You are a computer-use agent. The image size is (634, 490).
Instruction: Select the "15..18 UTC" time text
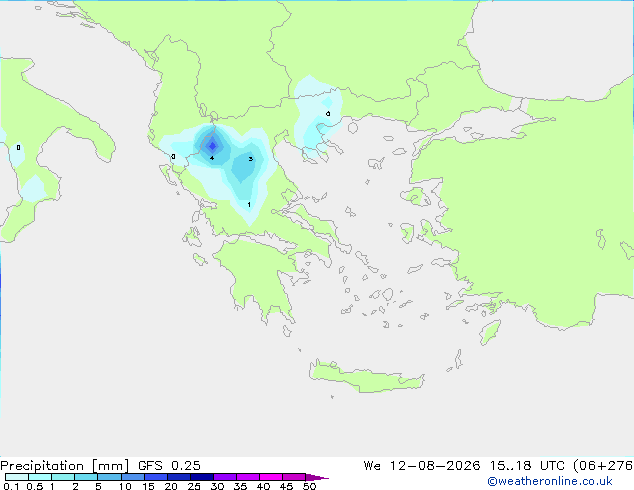(x=526, y=466)
